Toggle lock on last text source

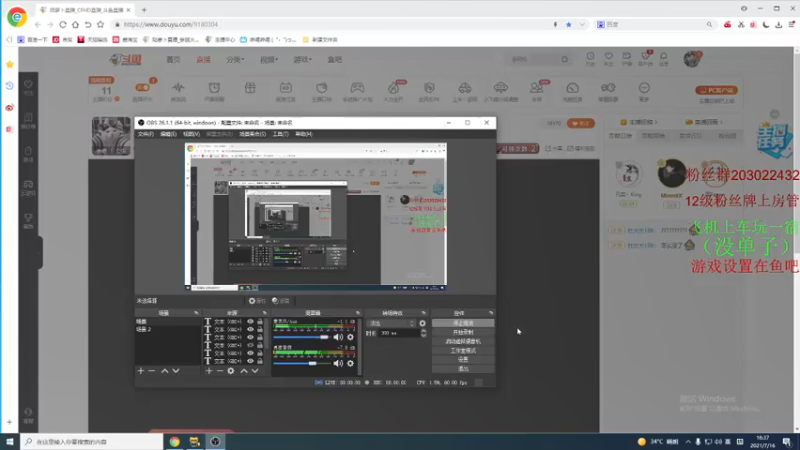click(x=260, y=361)
